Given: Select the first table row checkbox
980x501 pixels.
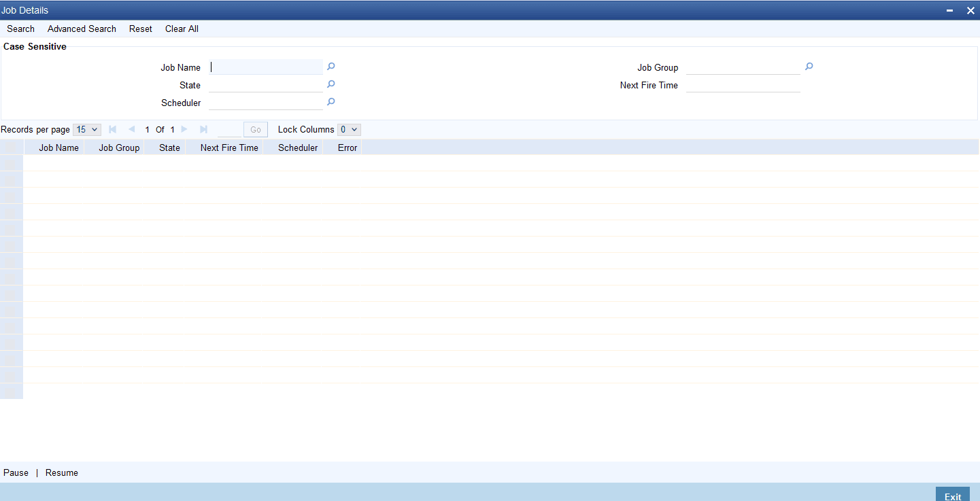Looking at the screenshot, I should 12,163.
